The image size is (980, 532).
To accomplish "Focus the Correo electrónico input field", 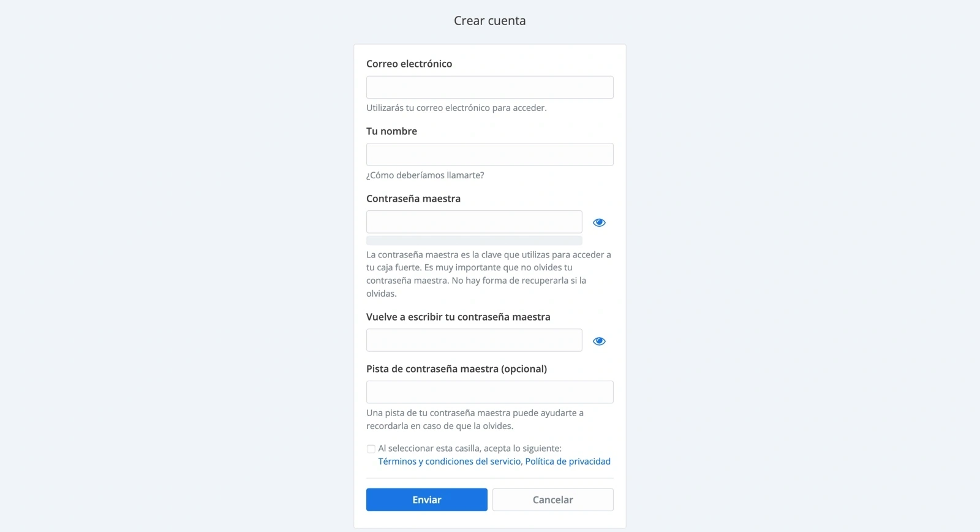I will (x=489, y=88).
